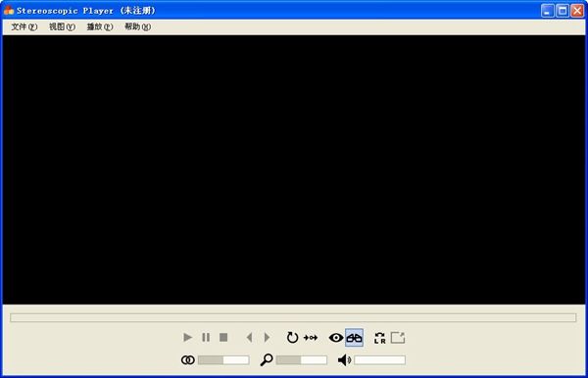588x378 pixels.
Task: Adjust the parallax slider
Action: pos(223,360)
